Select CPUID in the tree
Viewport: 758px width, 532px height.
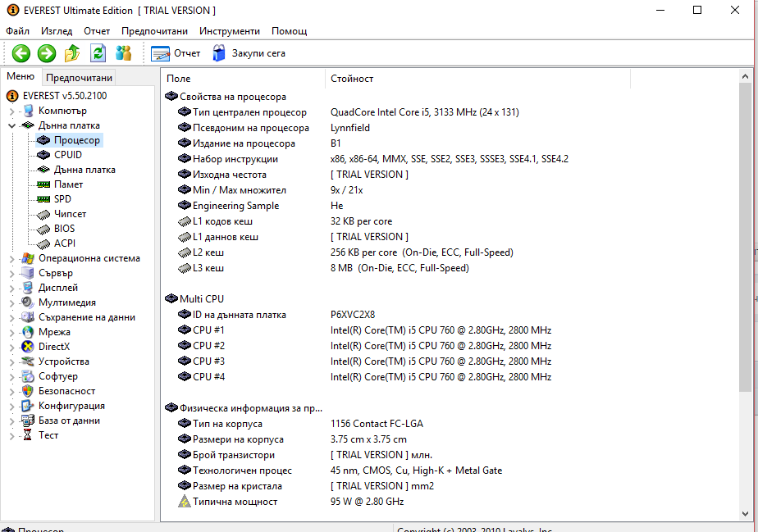point(68,155)
